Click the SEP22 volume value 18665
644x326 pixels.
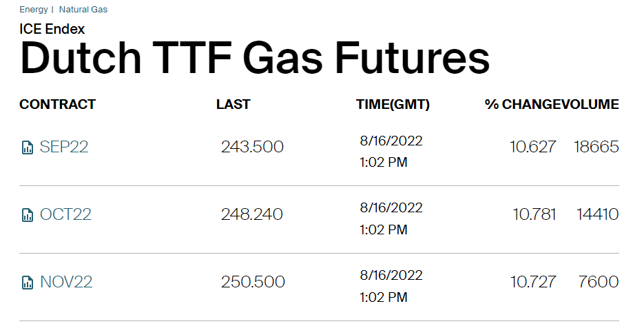point(596,147)
